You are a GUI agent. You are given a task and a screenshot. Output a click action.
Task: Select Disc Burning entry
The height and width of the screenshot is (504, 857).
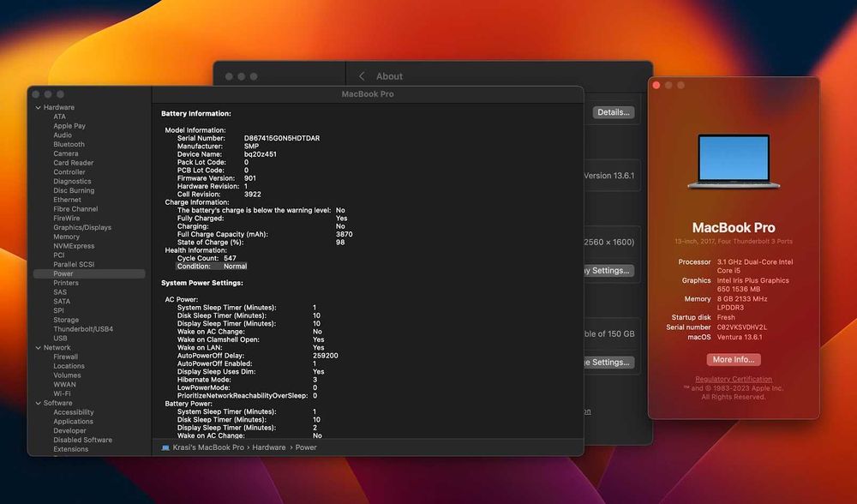click(74, 191)
